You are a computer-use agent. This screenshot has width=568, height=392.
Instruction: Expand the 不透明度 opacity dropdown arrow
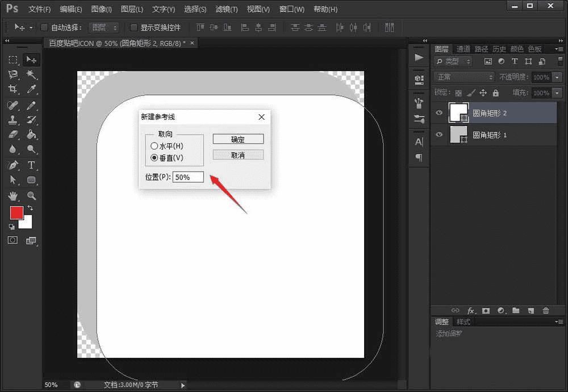pos(557,77)
